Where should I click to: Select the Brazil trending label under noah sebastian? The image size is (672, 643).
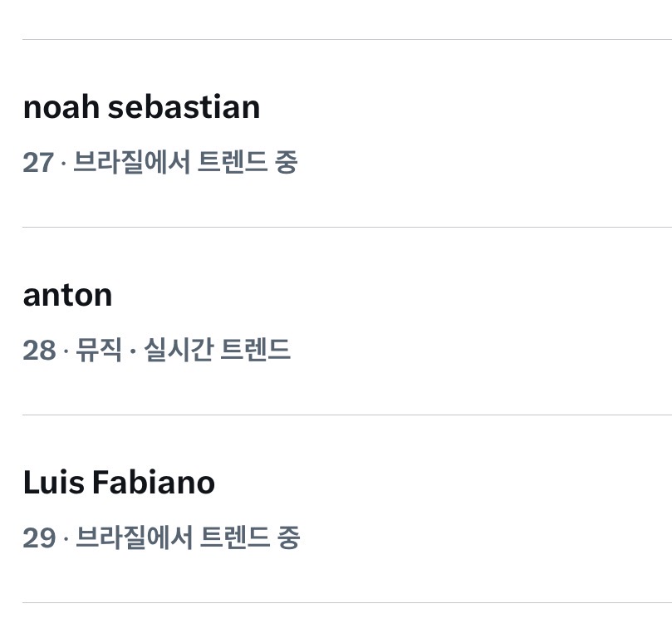point(184,162)
